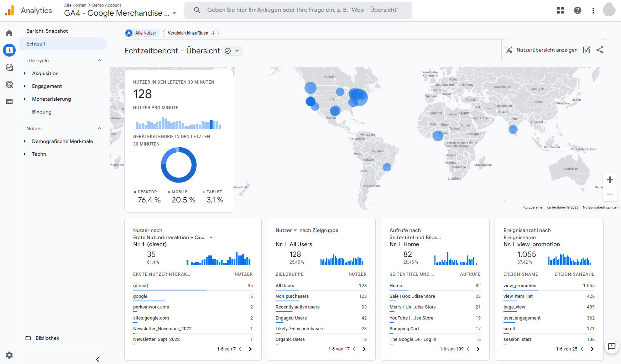This screenshot has width=621, height=364.
Task: Go to next page of Ereignisanzahl card
Action: [592, 349]
